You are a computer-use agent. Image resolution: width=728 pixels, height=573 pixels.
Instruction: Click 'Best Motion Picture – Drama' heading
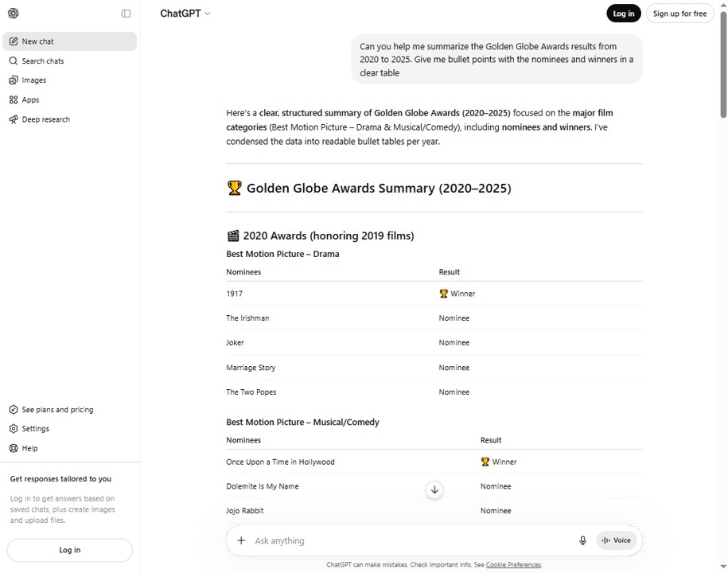pyautogui.click(x=282, y=254)
